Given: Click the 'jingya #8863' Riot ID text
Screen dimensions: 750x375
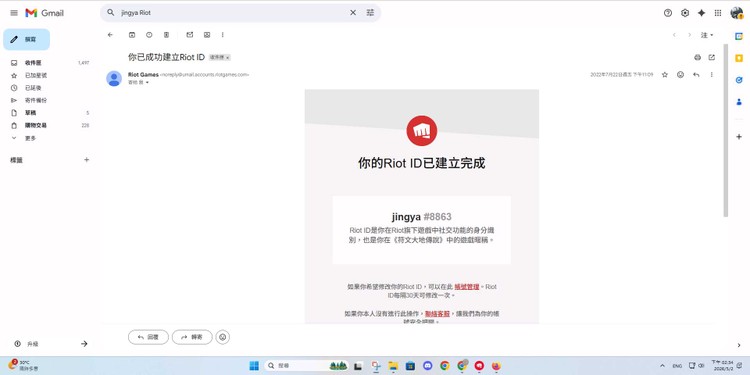Looking at the screenshot, I should point(421,217).
